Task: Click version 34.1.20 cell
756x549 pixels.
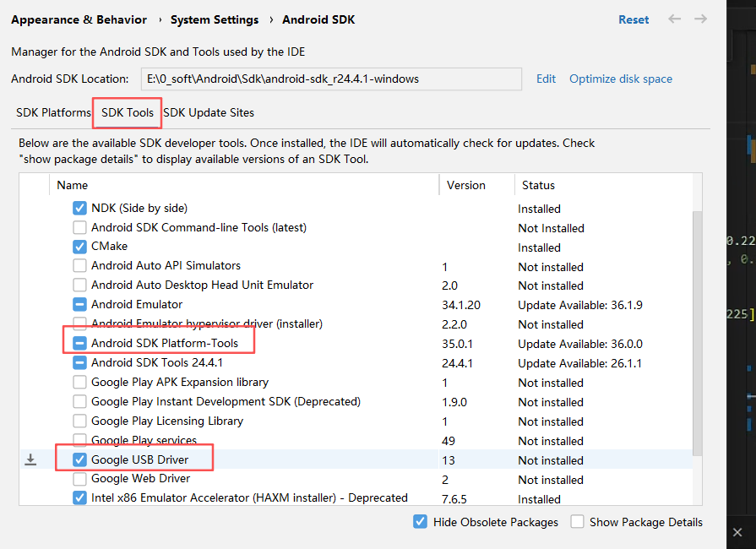Action: [461, 305]
